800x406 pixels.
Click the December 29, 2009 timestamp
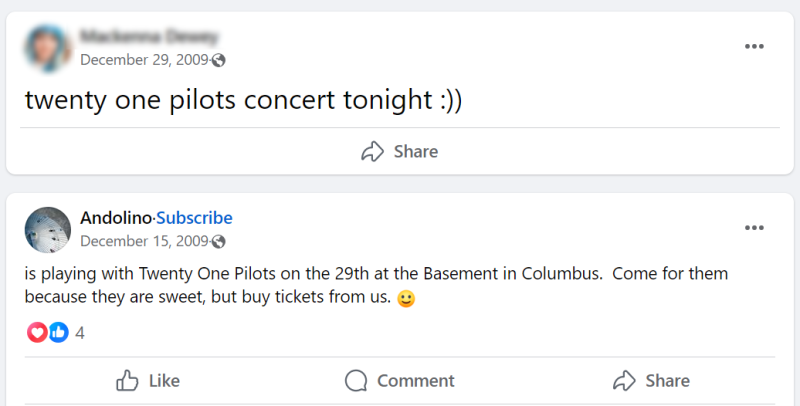point(144,60)
